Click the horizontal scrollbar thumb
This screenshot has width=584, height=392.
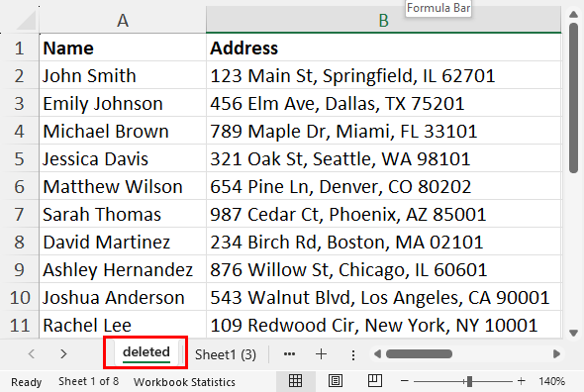(419, 354)
